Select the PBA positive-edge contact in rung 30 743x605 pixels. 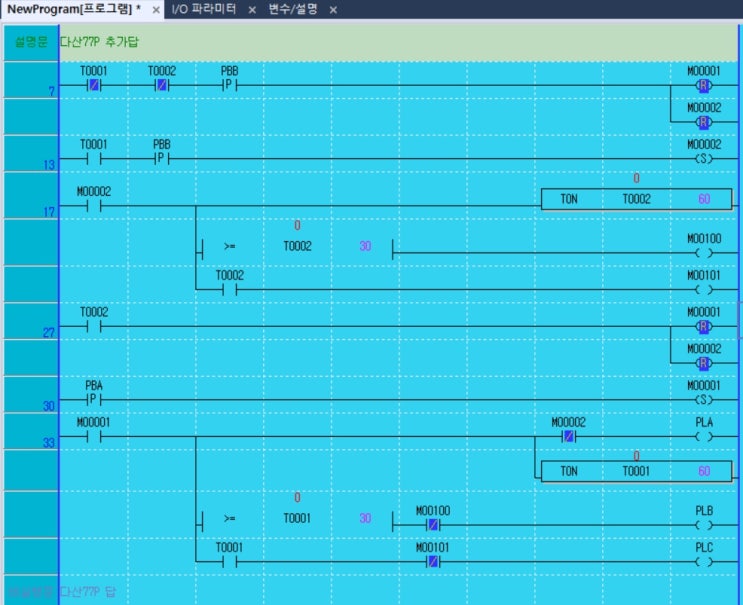click(x=94, y=400)
